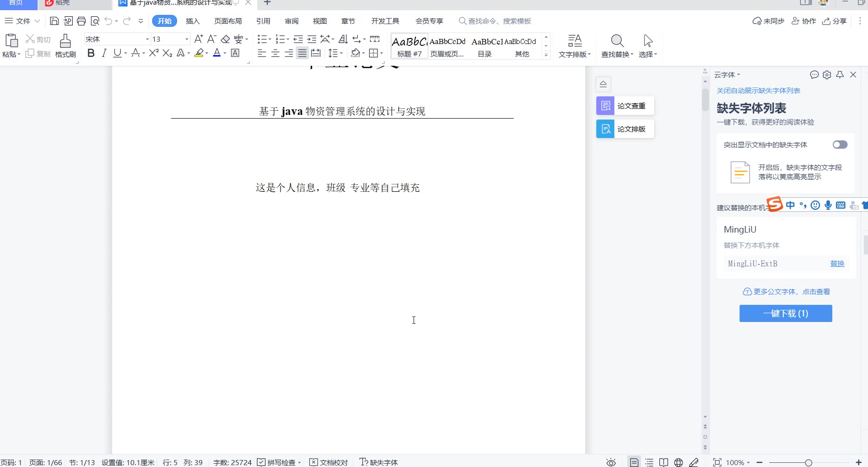
Task: Click the 一键下载 (1) button
Action: [x=785, y=314]
